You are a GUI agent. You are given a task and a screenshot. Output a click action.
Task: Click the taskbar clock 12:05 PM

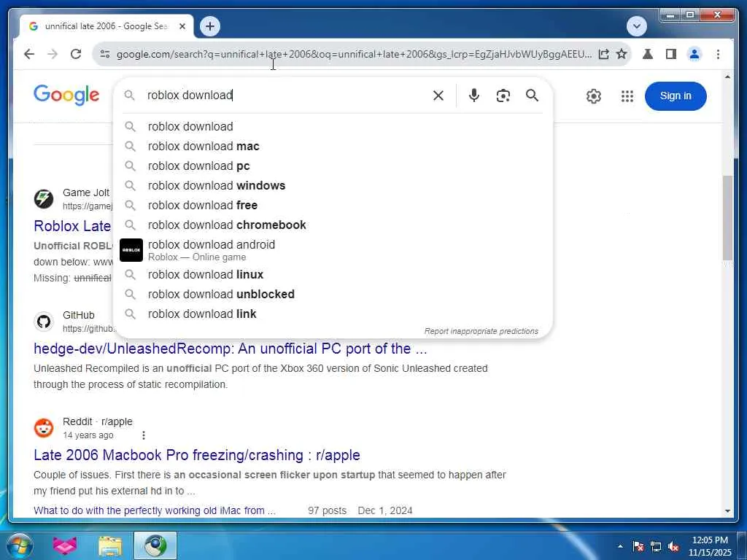[x=710, y=546]
